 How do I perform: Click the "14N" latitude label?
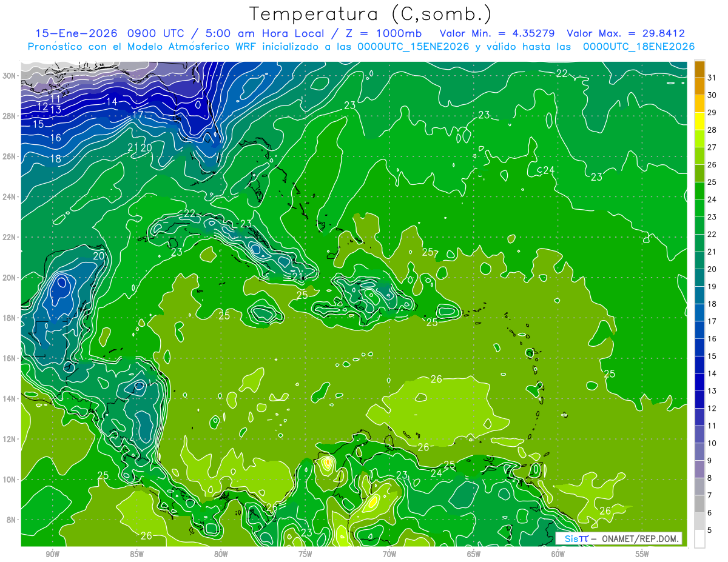coord(10,398)
